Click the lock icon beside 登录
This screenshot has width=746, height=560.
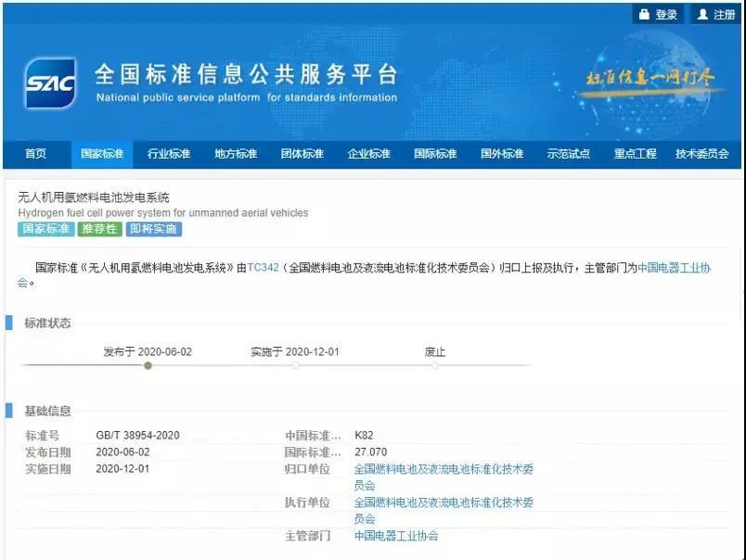tap(644, 14)
